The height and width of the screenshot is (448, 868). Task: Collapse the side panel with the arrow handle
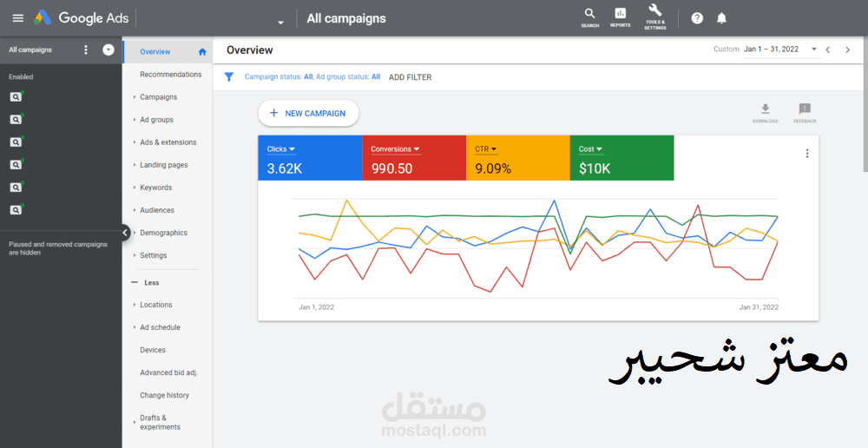126,233
